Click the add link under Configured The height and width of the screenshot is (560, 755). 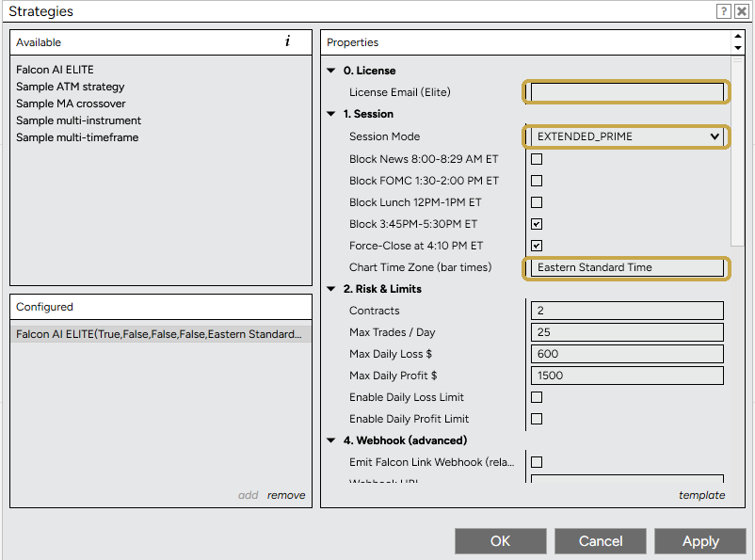click(248, 495)
